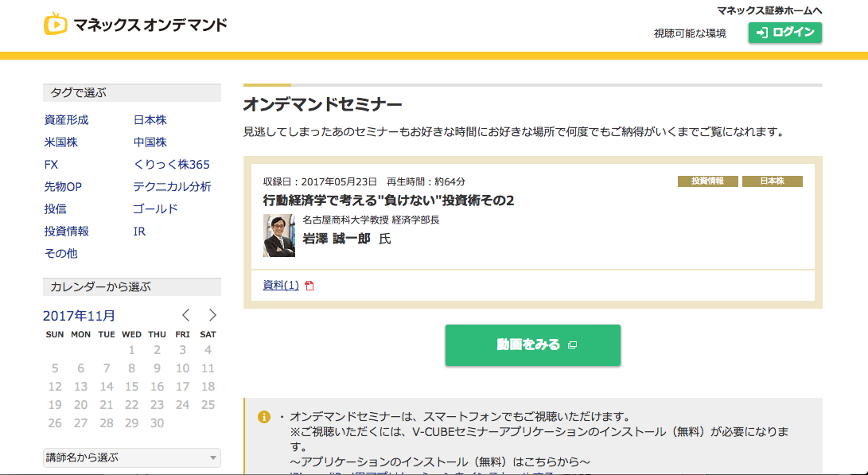
Task: Click the 投資情報 badge on seminar card
Action: (707, 181)
